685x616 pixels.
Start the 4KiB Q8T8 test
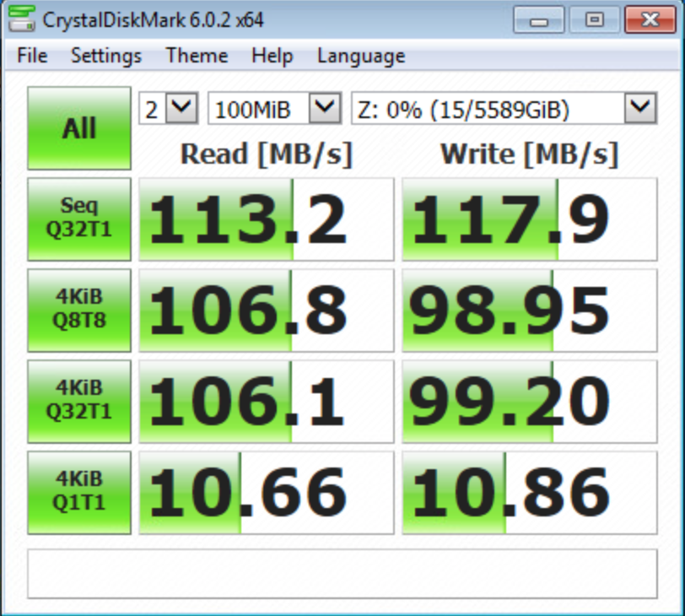coord(79,311)
